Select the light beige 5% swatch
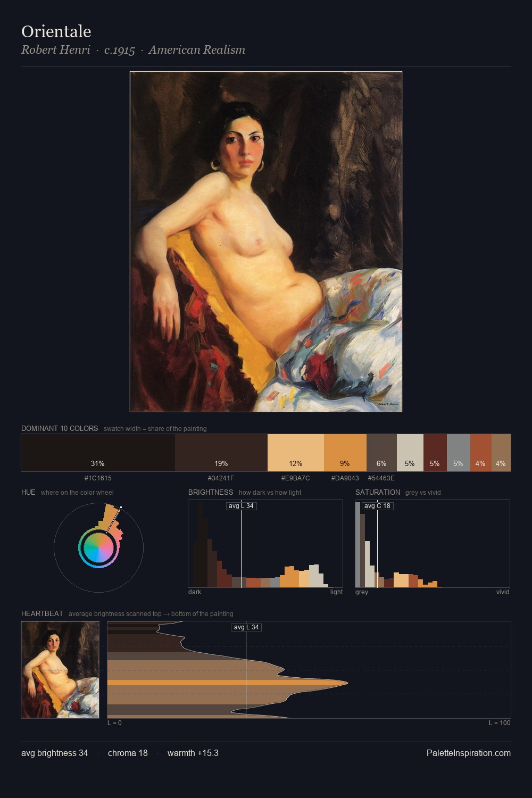 [410, 453]
